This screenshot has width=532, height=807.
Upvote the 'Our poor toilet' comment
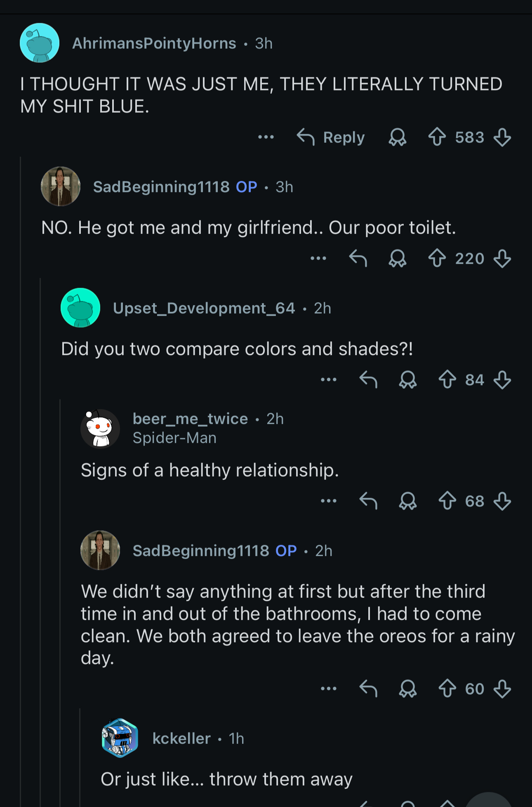tap(437, 258)
